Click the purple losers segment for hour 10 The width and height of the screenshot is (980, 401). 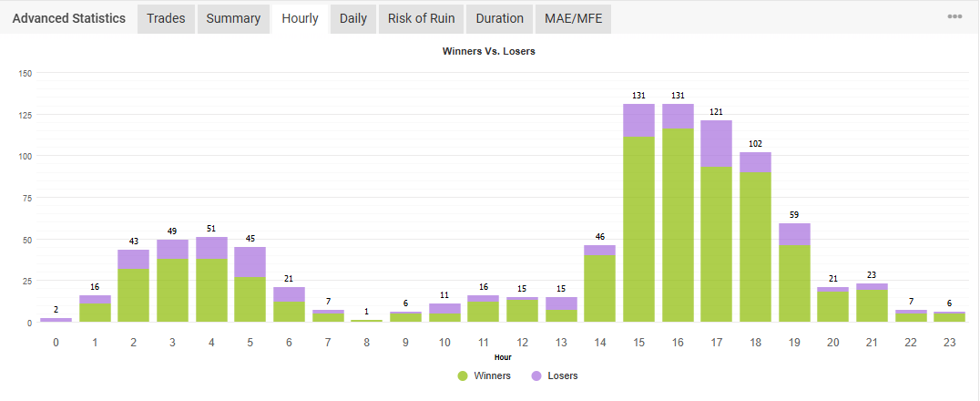point(444,308)
